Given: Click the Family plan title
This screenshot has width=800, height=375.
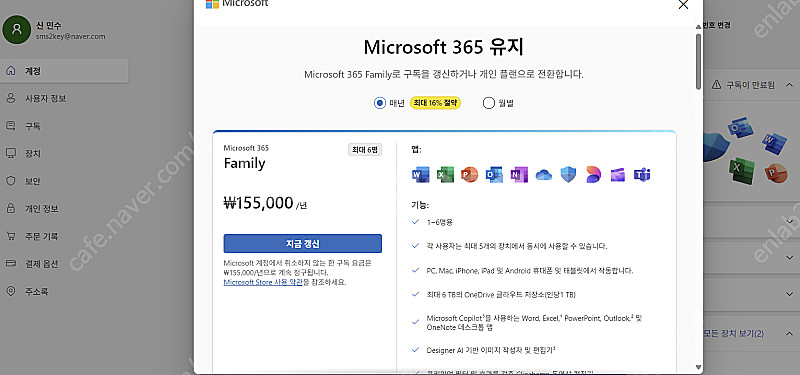Looking at the screenshot, I should click(244, 164).
